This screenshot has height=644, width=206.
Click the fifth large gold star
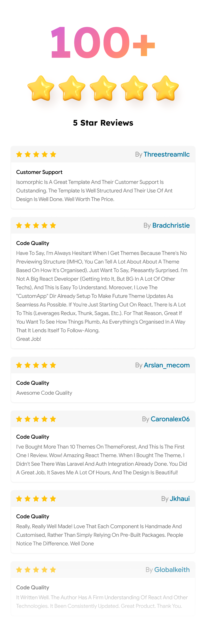pos(165,88)
